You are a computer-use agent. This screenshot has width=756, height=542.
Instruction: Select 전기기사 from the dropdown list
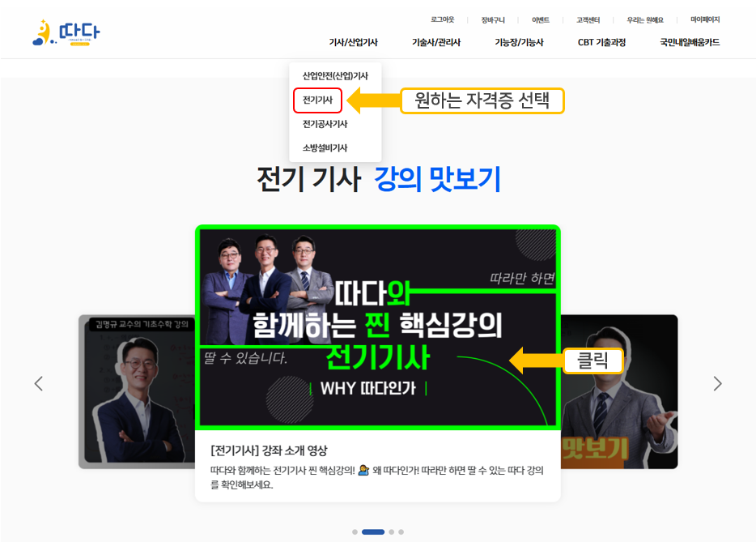[x=318, y=100]
